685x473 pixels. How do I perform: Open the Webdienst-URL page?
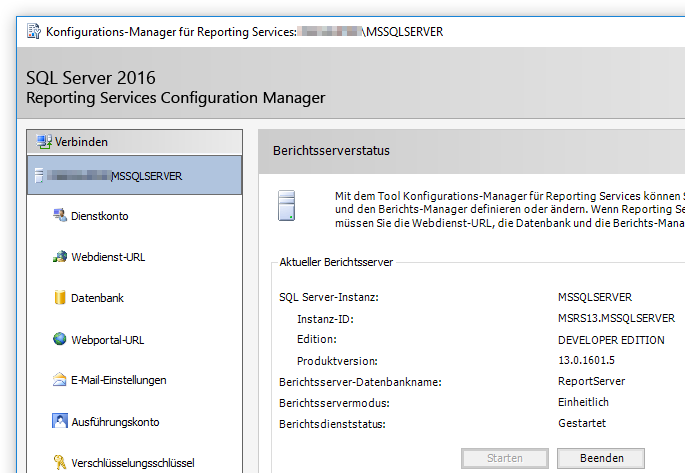(108, 257)
